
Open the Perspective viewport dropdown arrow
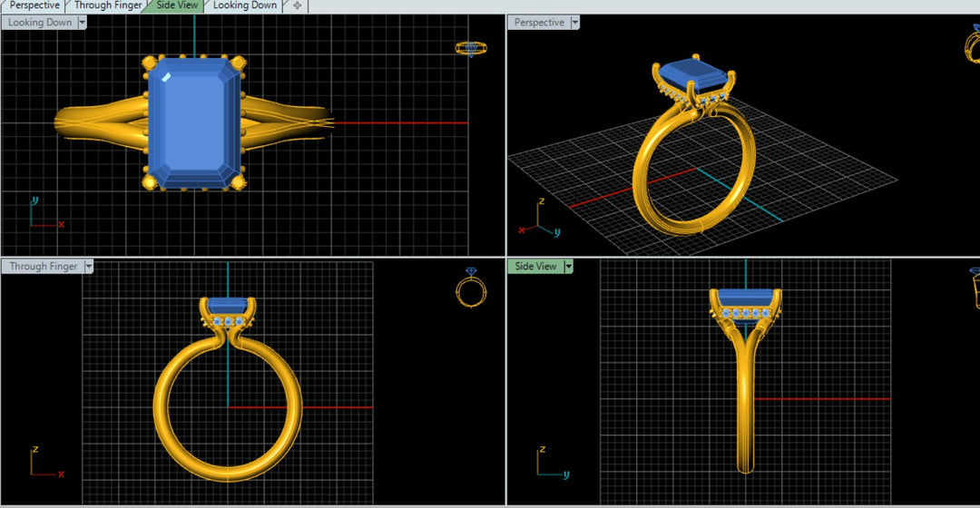point(574,23)
